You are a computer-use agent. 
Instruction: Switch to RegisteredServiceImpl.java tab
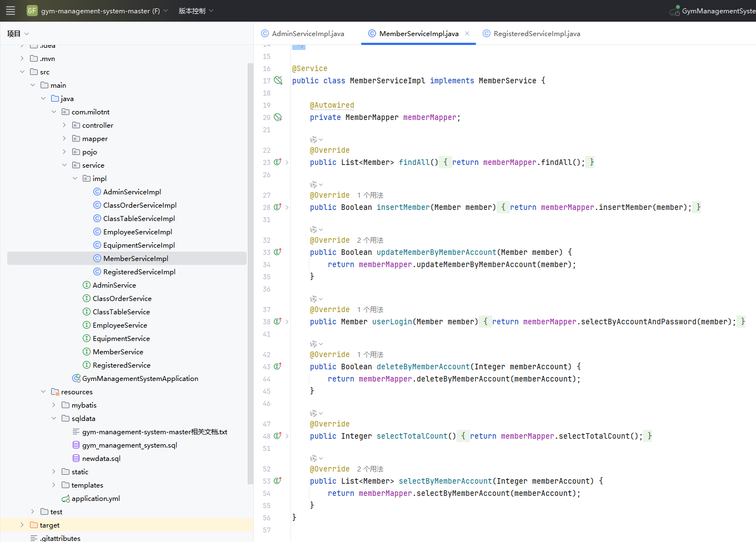tap(532, 33)
